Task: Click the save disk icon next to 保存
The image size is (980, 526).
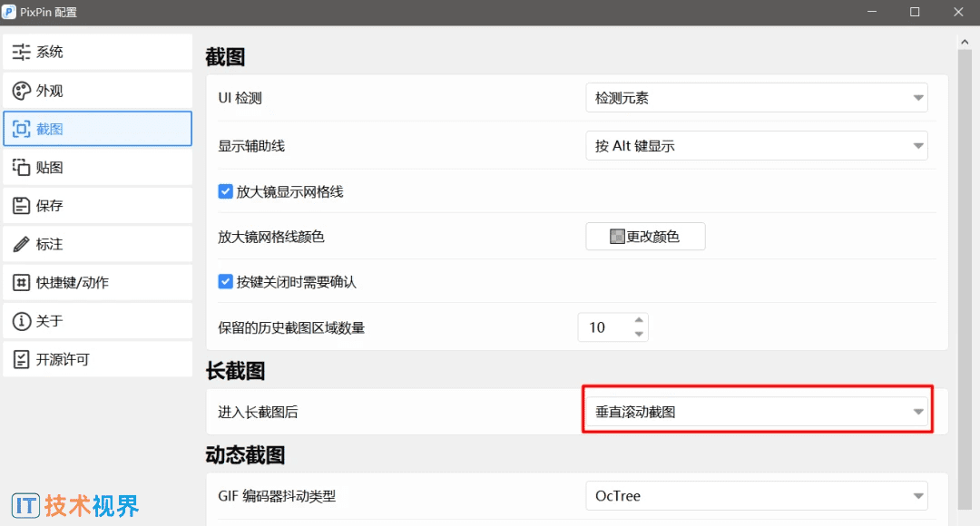Action: point(21,206)
